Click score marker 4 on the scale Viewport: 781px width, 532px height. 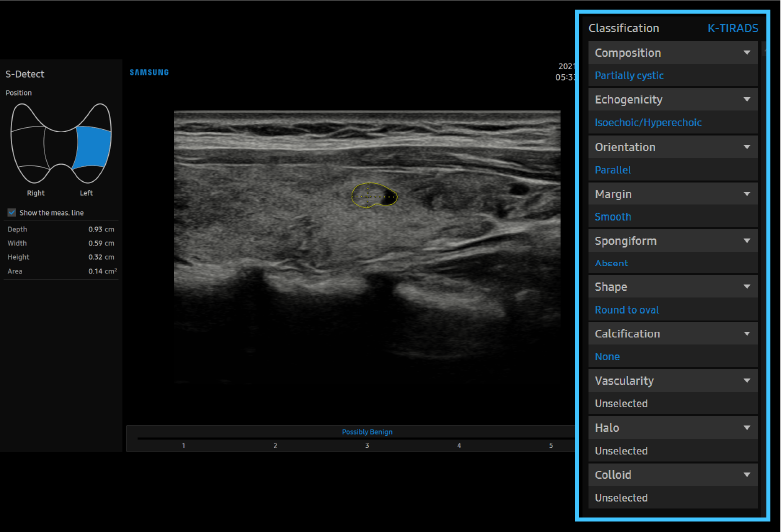point(459,445)
